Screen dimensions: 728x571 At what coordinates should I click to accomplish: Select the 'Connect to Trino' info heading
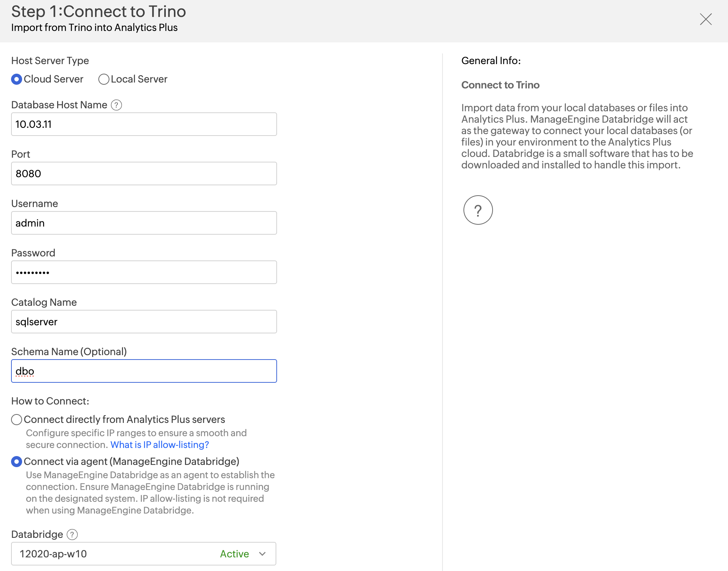500,85
